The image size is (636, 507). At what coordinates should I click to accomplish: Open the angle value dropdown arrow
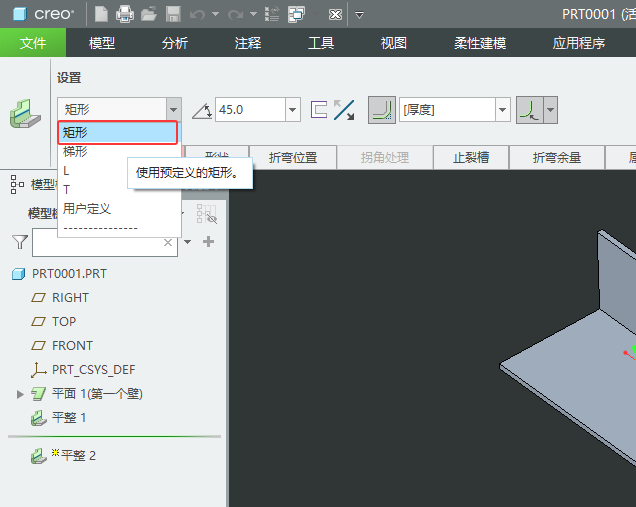pyautogui.click(x=292, y=110)
